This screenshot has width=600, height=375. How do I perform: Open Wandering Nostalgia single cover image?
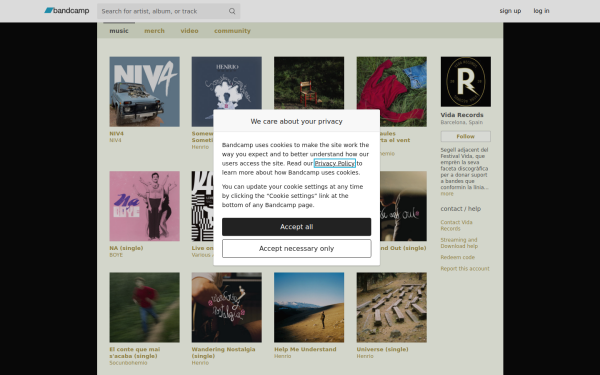227,307
